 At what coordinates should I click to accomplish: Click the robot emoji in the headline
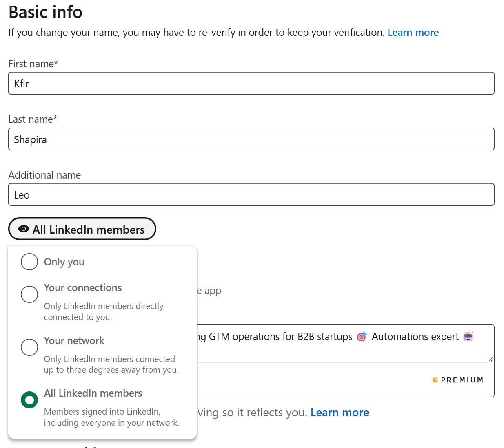pos(468,337)
